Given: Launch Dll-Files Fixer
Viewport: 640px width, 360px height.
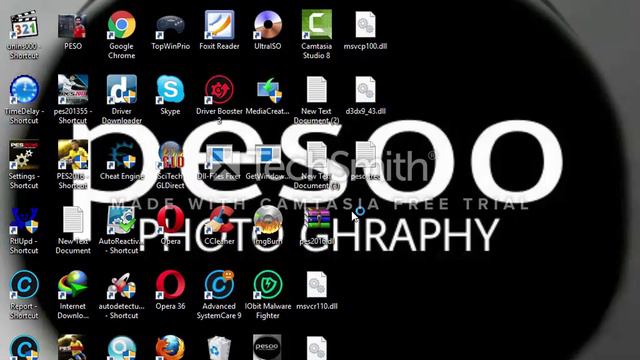Looking at the screenshot, I should point(219,155).
